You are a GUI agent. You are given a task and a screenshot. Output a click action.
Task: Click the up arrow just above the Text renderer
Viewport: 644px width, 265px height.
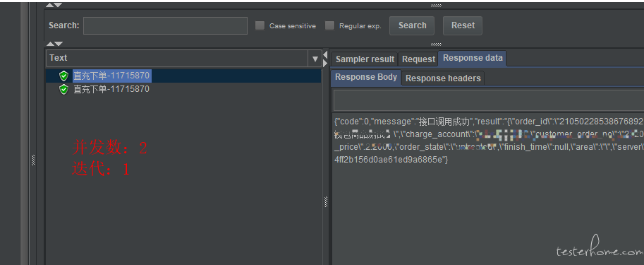49,44
